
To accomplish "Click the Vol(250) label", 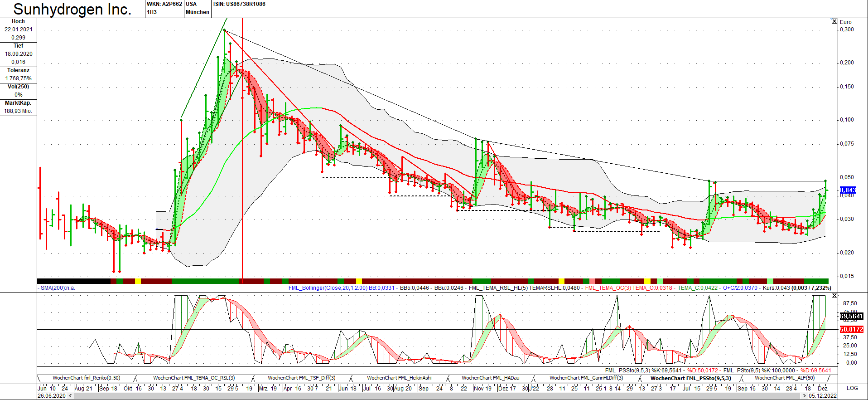I will 19,87.
